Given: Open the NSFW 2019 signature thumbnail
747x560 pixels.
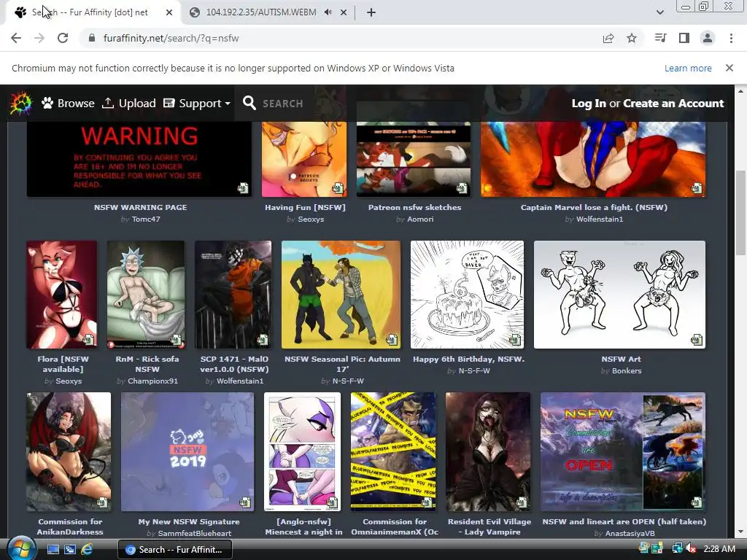Looking at the screenshot, I should pos(187,451).
